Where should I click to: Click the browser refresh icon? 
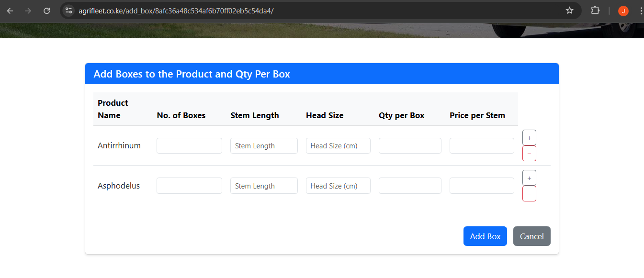pyautogui.click(x=46, y=10)
